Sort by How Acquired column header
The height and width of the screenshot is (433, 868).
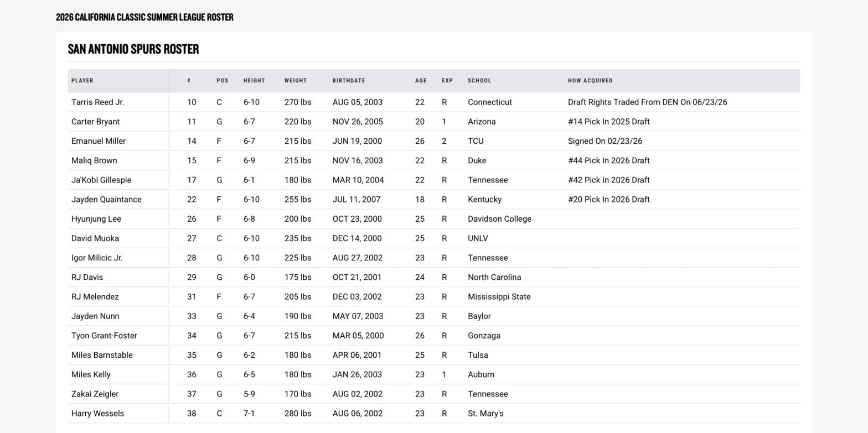(590, 81)
